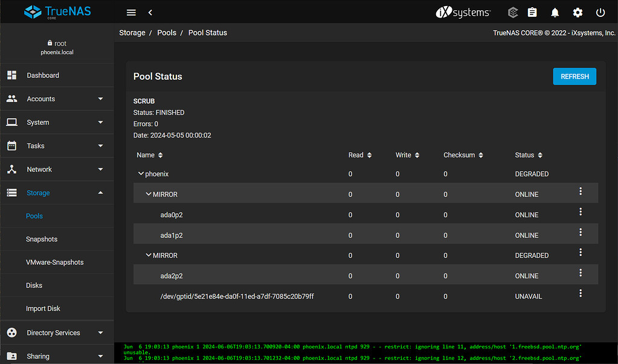Open settings gear menu

[578, 13]
